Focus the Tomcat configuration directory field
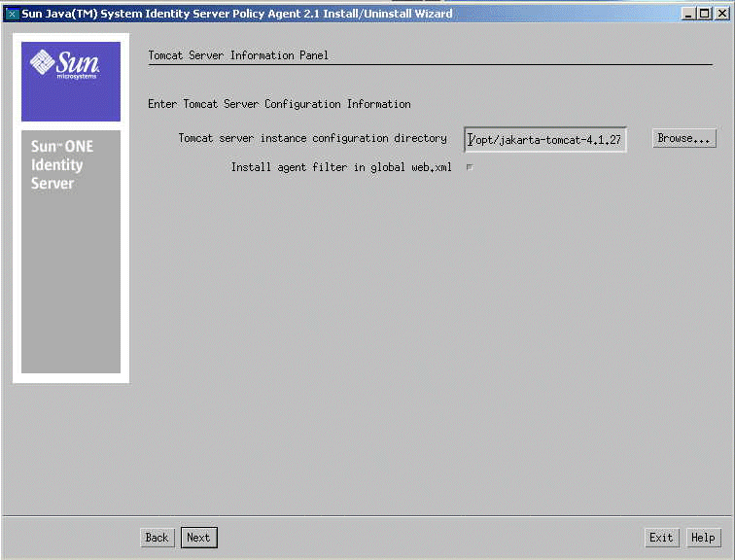 545,139
